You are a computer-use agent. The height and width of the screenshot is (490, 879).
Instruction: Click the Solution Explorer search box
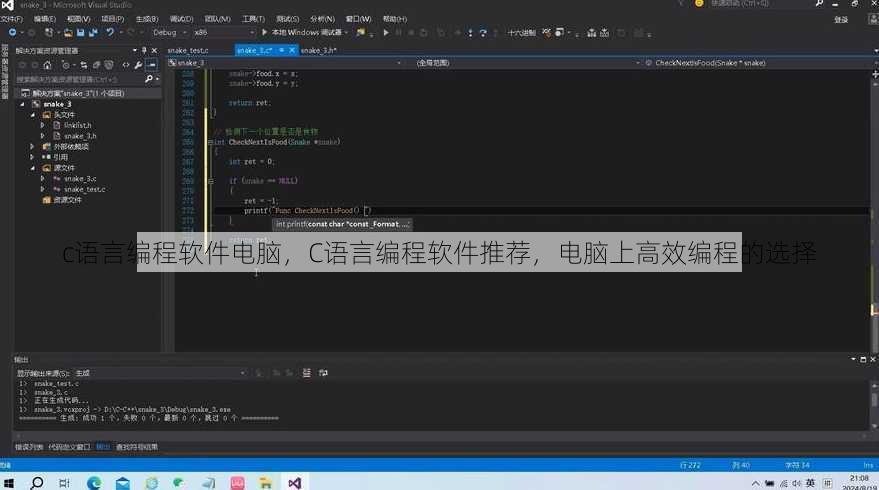coord(87,79)
